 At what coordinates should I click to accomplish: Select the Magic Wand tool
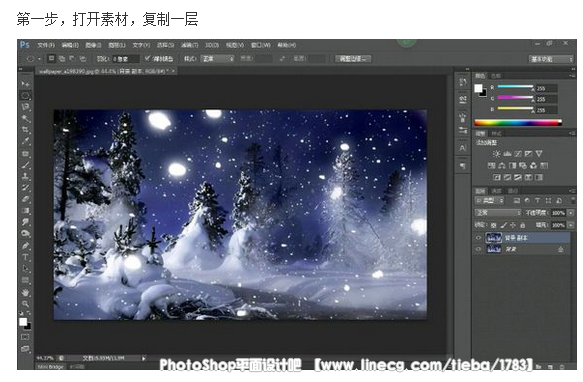(25, 119)
